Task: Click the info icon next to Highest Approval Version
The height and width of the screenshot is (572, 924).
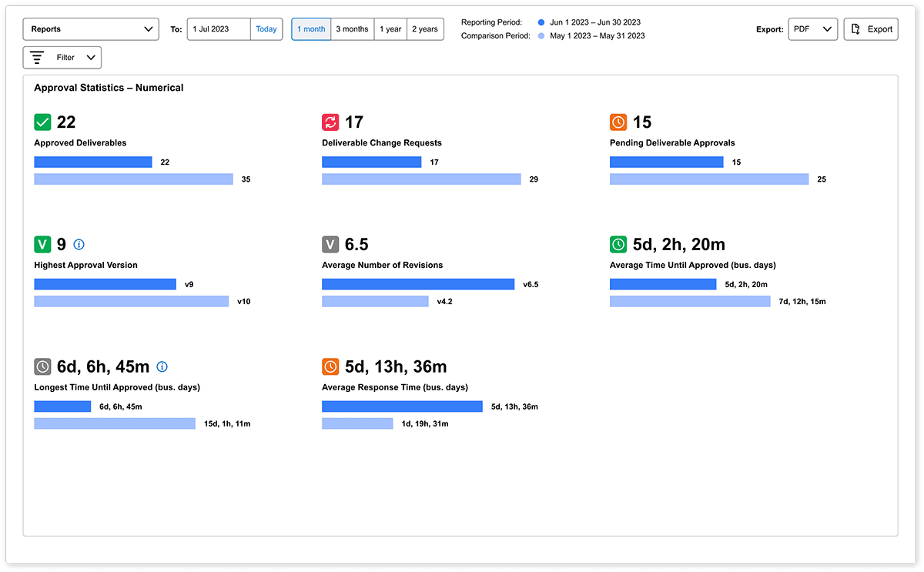Action: (x=79, y=245)
